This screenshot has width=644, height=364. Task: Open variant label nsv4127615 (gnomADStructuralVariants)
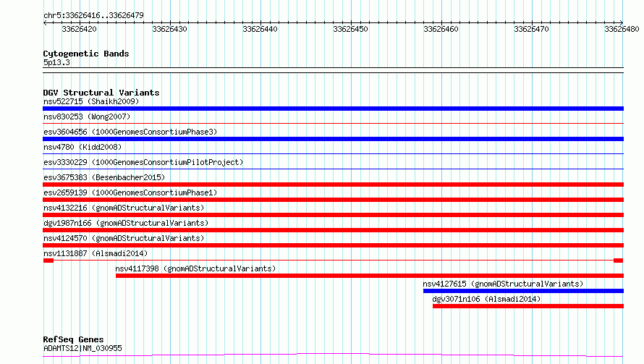503,284
